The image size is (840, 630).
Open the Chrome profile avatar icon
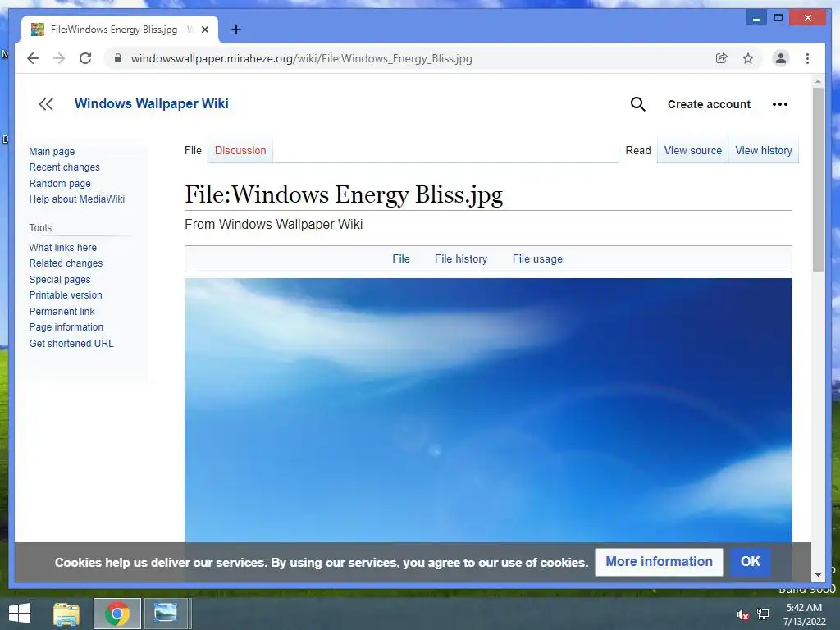coord(781,58)
